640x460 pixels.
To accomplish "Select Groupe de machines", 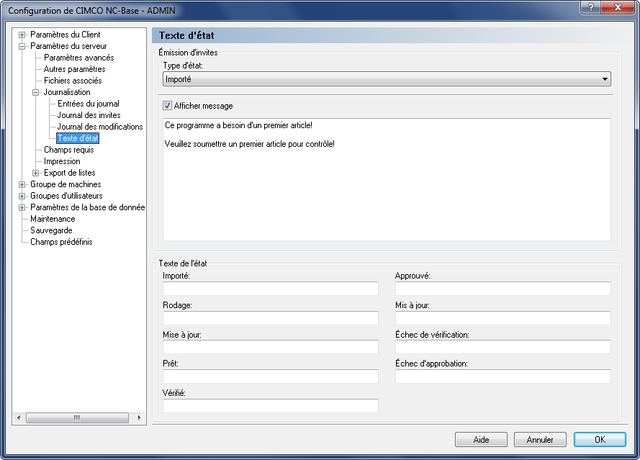I will pos(65,184).
